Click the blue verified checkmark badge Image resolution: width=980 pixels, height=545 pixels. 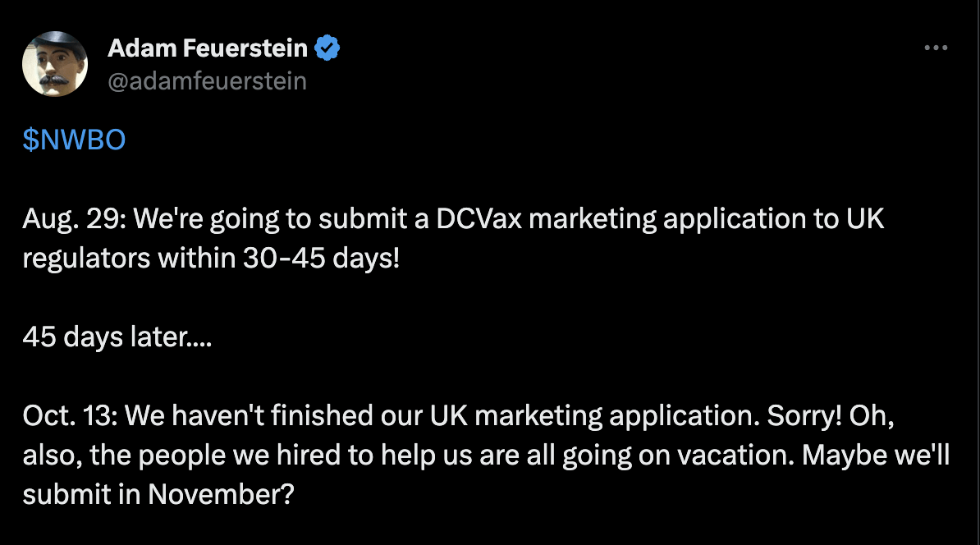click(x=327, y=48)
